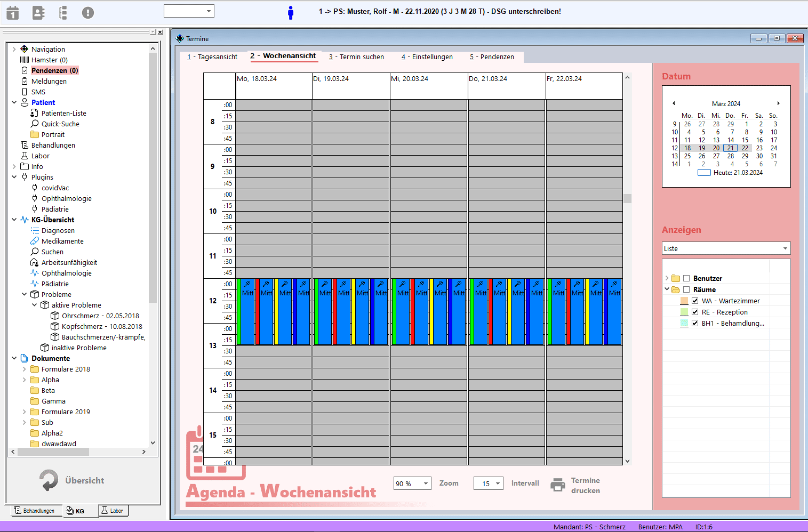Select the Pädiatrie plugin entry

(55, 209)
